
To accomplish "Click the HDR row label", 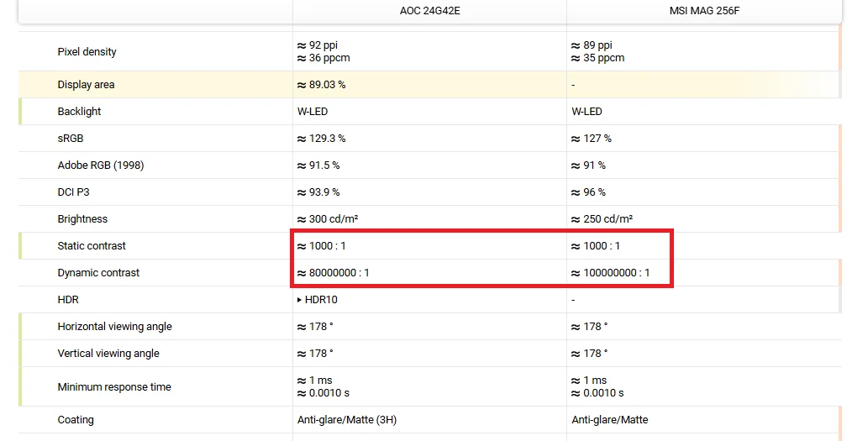I will click(68, 300).
